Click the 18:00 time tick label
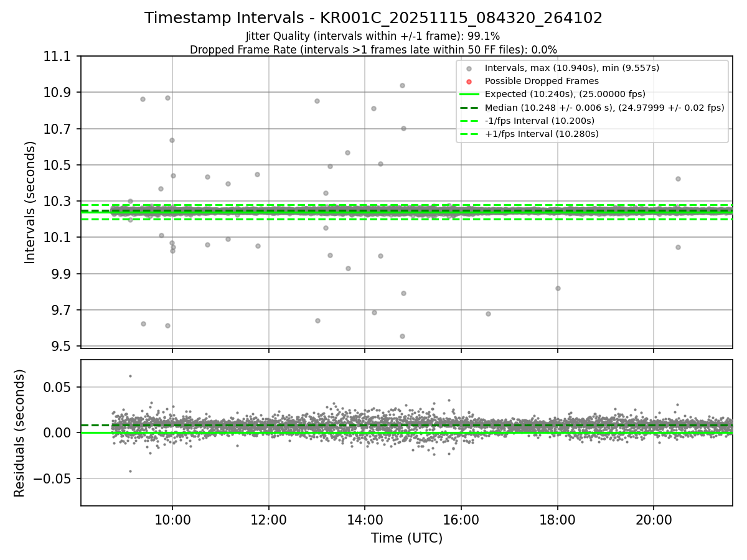This screenshot has height=560, width=747. point(557,520)
